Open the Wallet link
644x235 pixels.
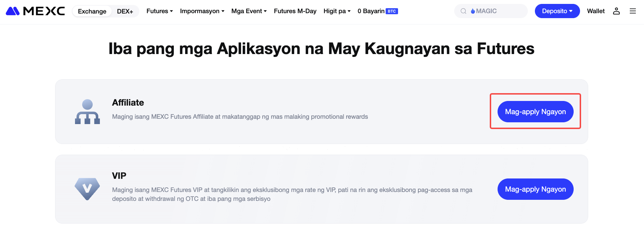(x=596, y=11)
